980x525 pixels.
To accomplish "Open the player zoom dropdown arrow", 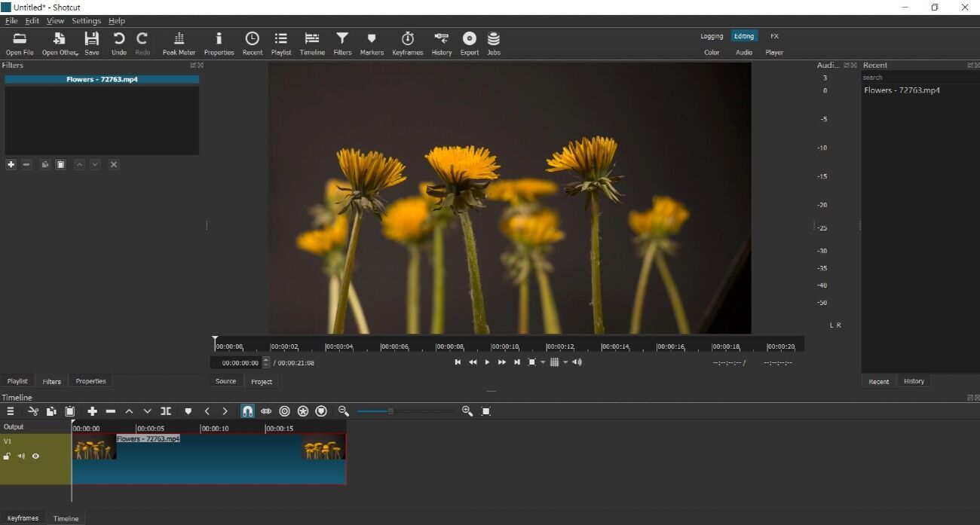I will point(543,362).
